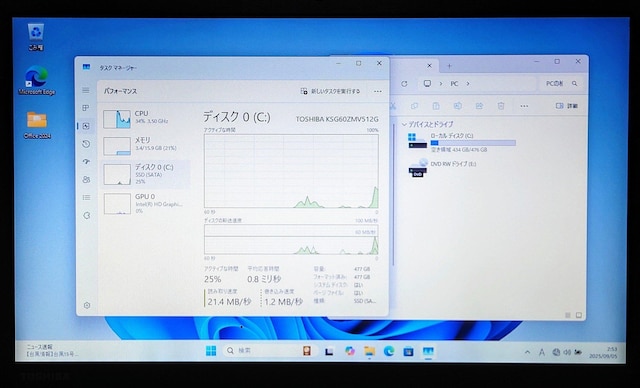The width and height of the screenshot is (640, 388).
Task: Click refresh button in File Explorer
Action: tap(404, 84)
